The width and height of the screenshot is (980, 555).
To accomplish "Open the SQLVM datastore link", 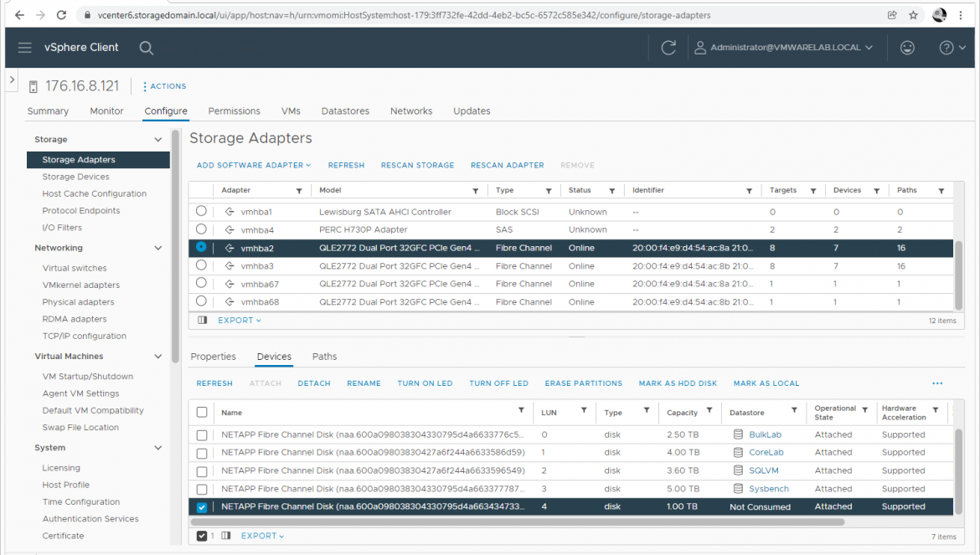I will [764, 470].
